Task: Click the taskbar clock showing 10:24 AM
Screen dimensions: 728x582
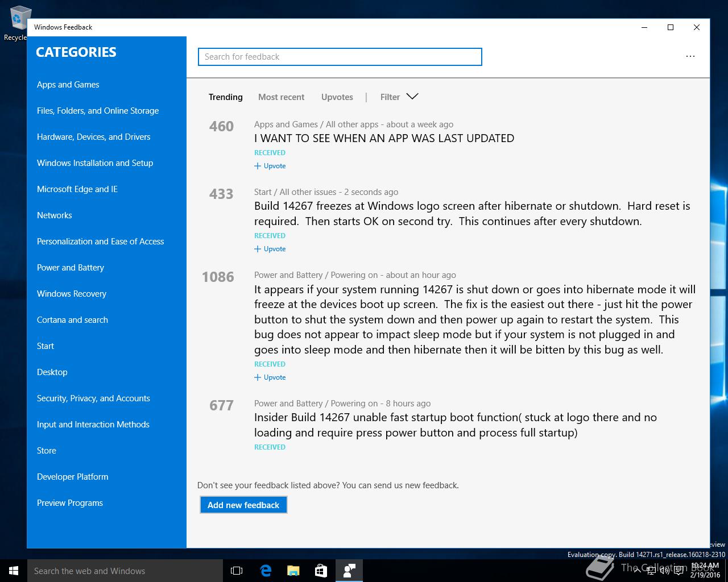Action: 705,570
